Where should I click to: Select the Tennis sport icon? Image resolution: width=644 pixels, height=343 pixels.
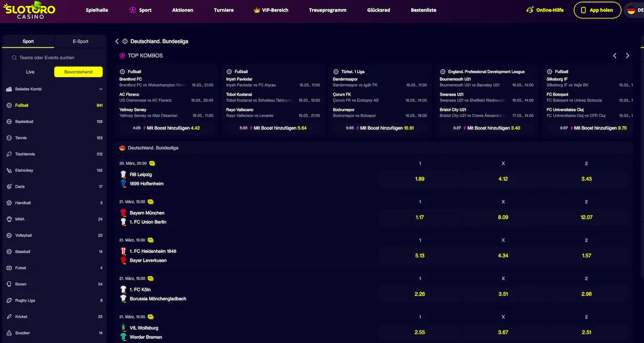click(9, 138)
